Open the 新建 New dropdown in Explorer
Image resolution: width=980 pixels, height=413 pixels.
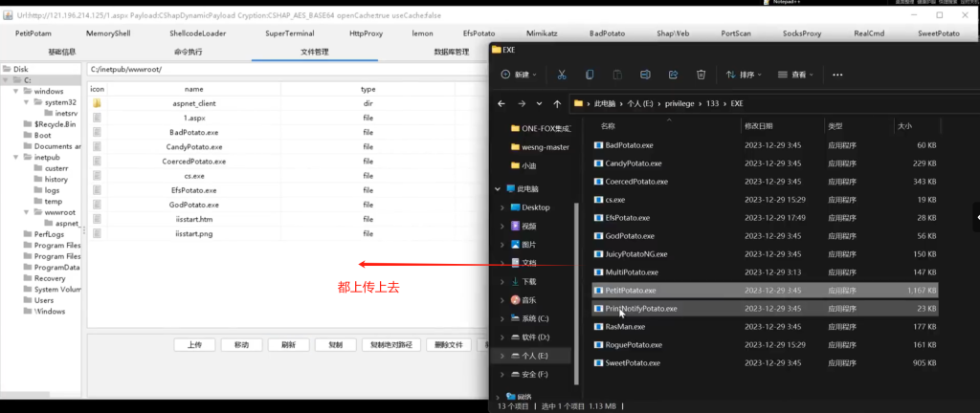click(519, 75)
